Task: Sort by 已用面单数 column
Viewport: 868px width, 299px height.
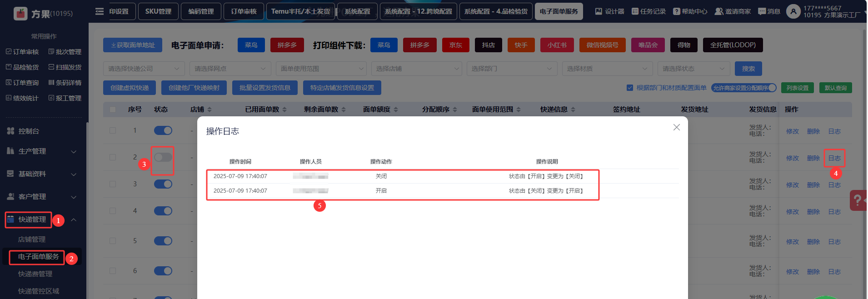Action: click(284, 110)
